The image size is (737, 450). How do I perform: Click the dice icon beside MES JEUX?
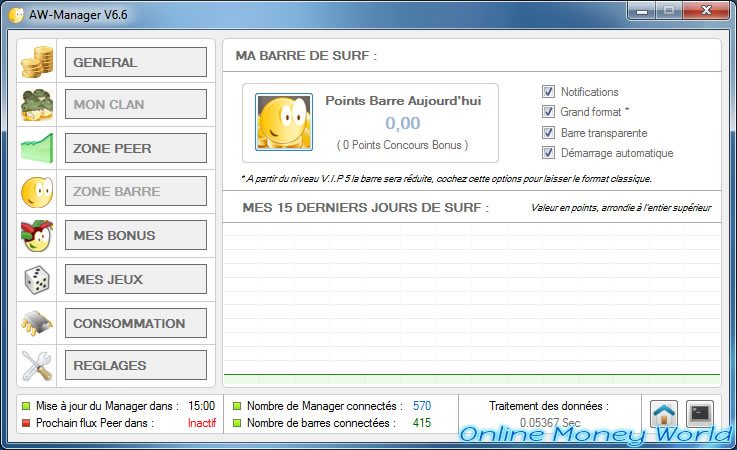37,279
